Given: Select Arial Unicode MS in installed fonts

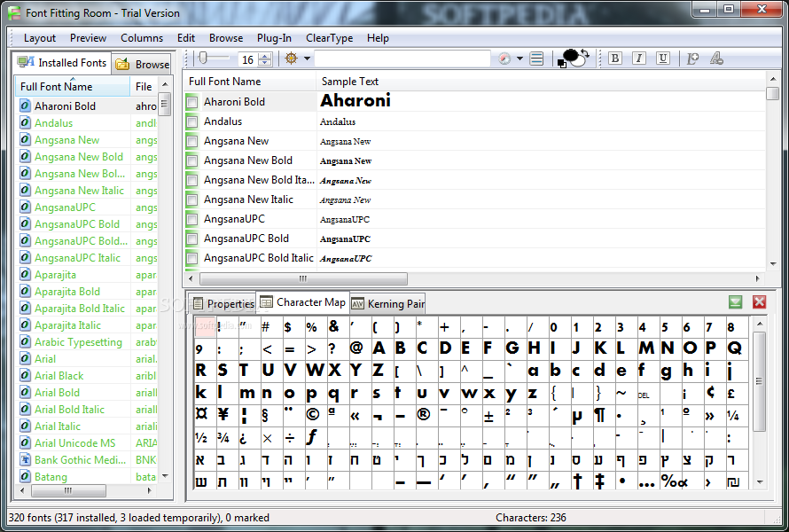Looking at the screenshot, I should tap(75, 443).
